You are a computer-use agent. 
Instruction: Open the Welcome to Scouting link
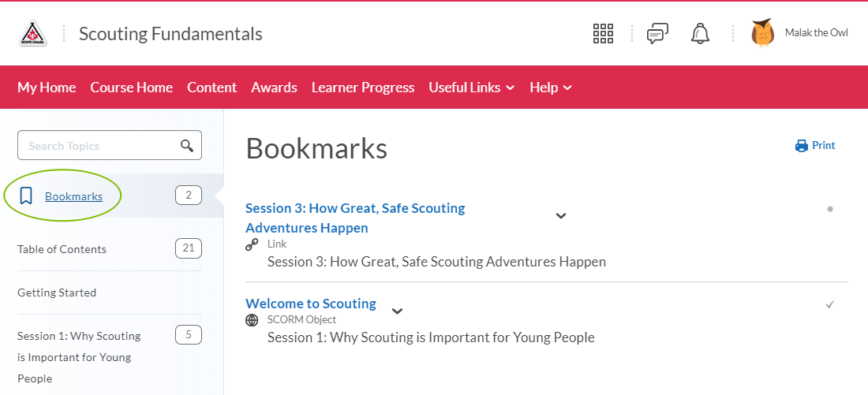(311, 304)
